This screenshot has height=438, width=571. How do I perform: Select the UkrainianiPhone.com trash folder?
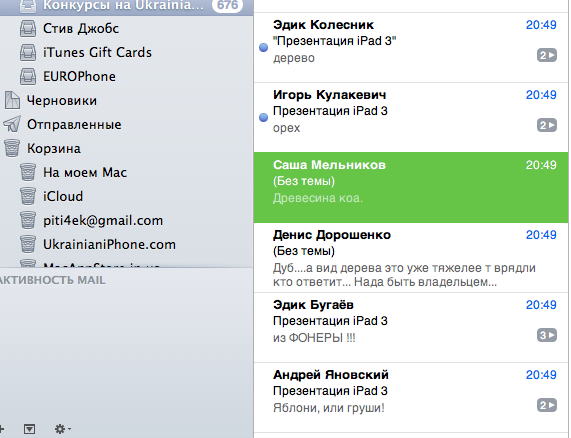pos(126,245)
